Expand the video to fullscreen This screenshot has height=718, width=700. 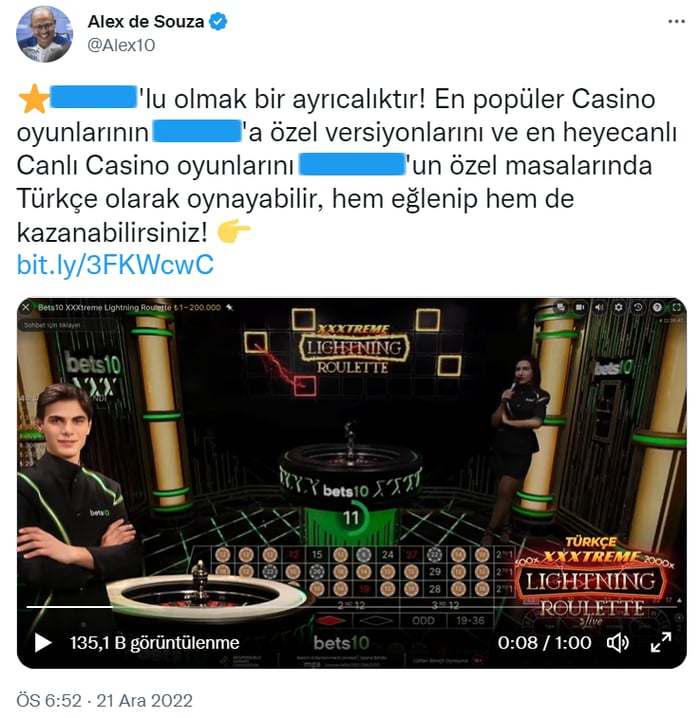tap(661, 642)
